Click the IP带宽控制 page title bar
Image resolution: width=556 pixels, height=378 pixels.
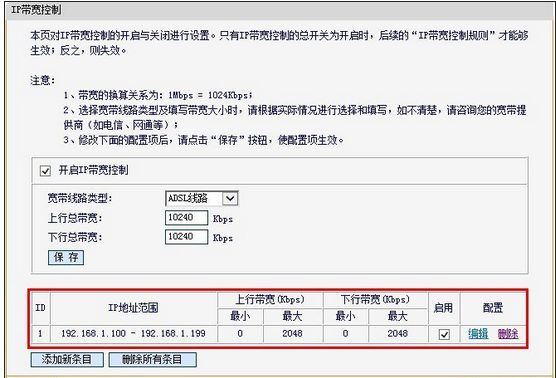278,10
